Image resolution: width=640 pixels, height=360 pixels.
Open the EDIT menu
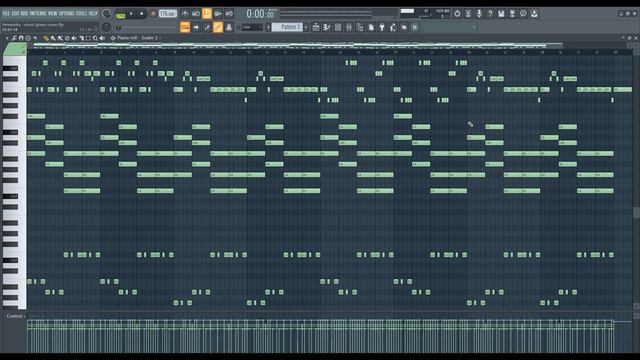tap(16, 13)
